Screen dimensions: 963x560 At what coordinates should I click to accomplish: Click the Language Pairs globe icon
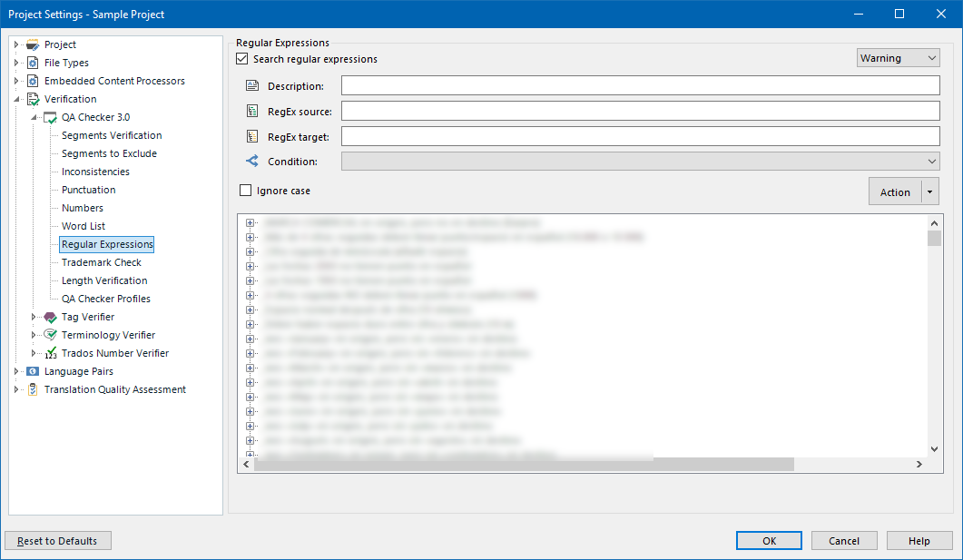(x=33, y=370)
